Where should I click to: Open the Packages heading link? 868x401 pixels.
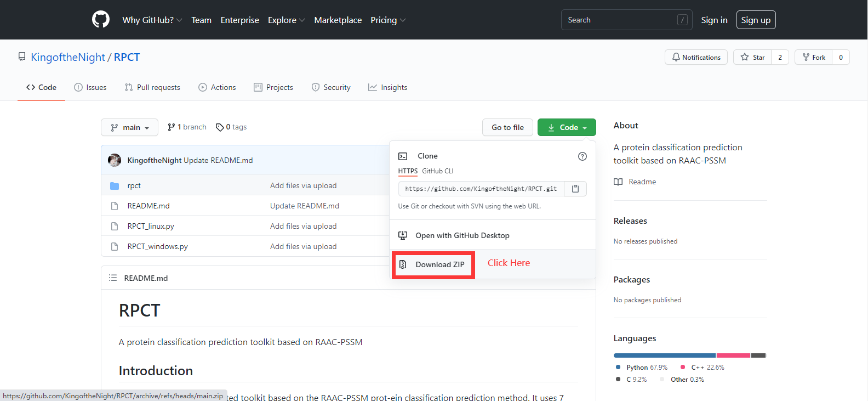pos(632,280)
